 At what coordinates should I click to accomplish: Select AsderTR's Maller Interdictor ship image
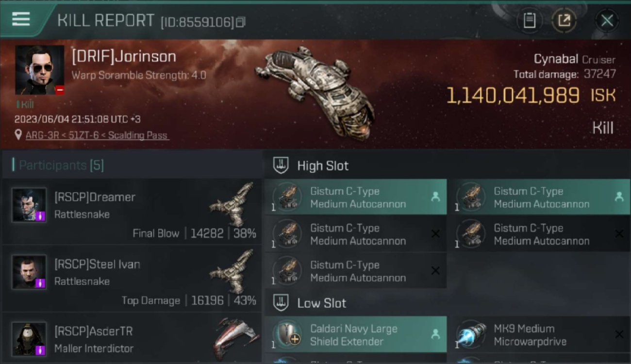click(234, 339)
